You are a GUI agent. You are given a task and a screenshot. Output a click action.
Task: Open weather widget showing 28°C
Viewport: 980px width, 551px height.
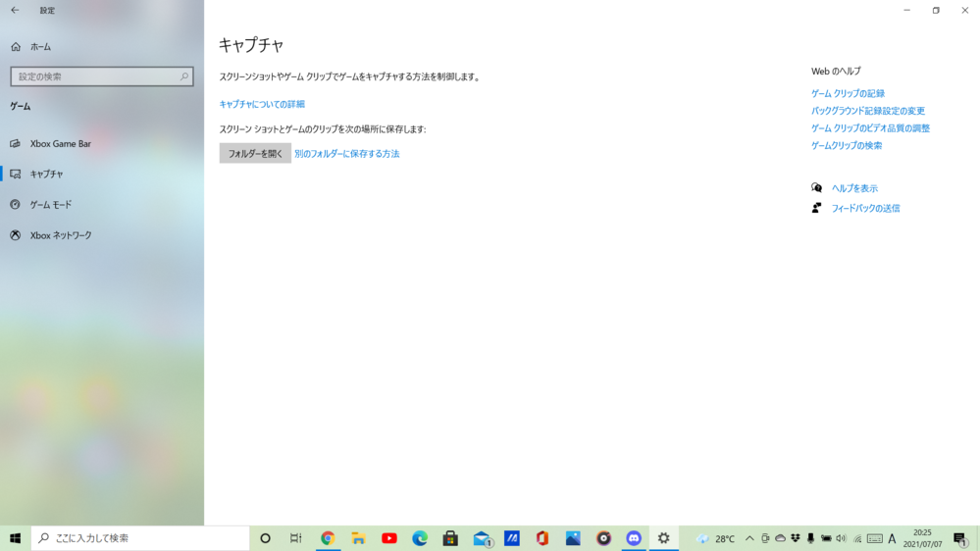pos(715,538)
